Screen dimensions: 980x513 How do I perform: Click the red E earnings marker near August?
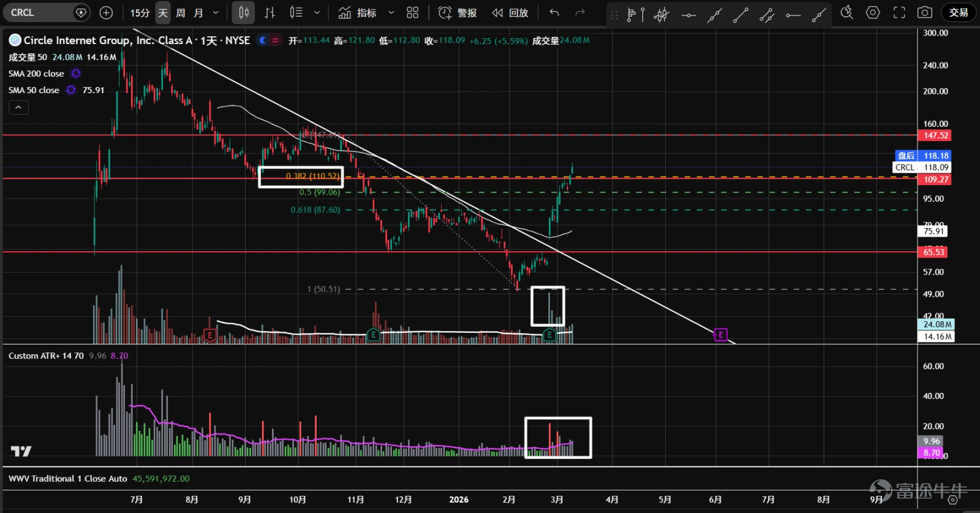210,335
